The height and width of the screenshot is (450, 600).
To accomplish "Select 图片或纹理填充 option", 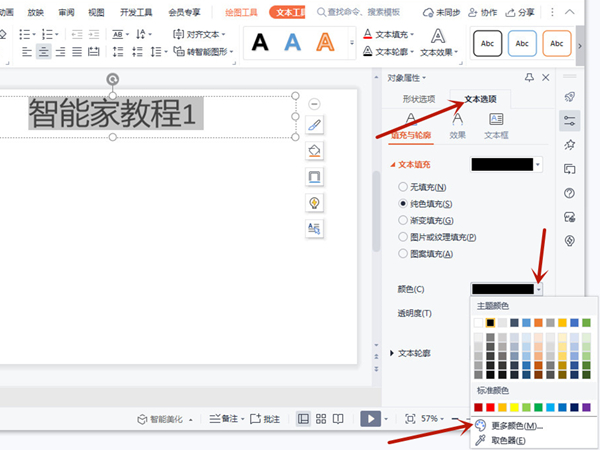I will click(403, 237).
